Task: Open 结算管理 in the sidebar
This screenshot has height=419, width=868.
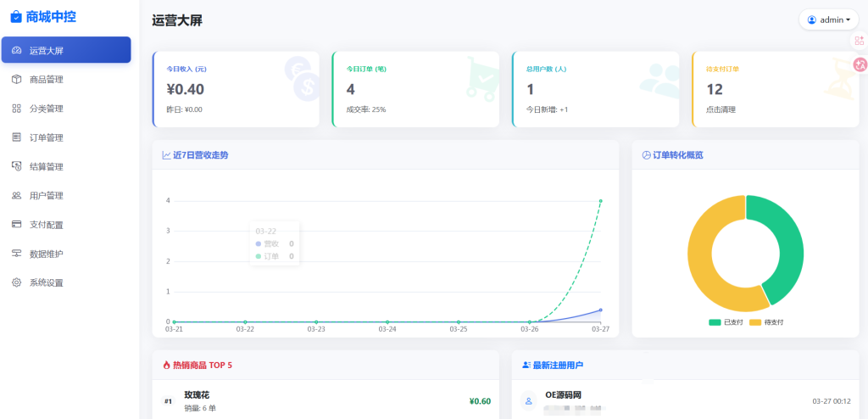Action: coord(66,167)
